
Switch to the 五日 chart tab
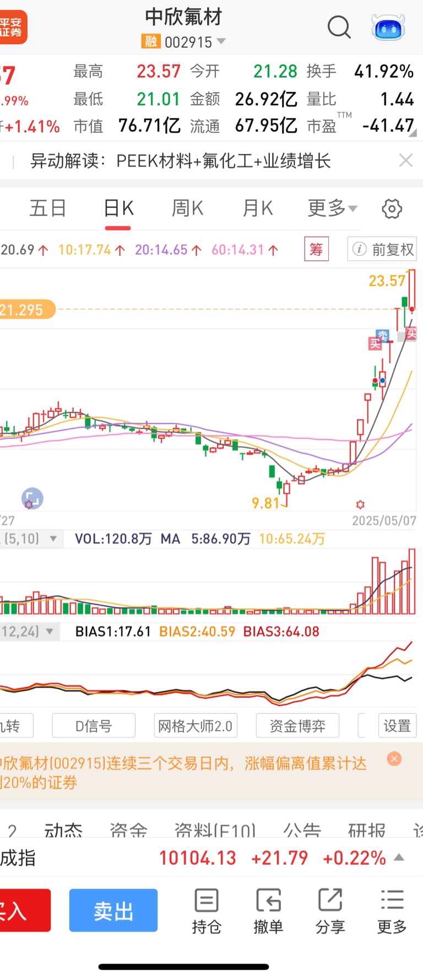(x=48, y=208)
